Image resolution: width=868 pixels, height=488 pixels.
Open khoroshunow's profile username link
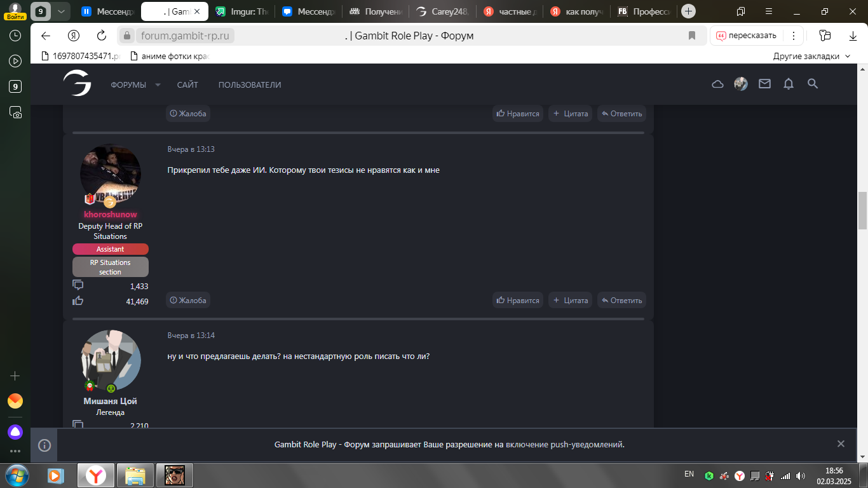(110, 214)
